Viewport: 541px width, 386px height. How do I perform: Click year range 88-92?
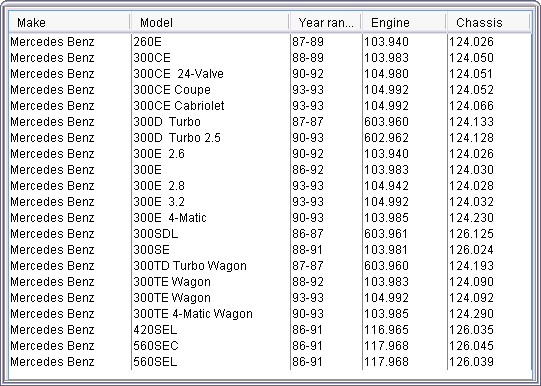(308, 281)
